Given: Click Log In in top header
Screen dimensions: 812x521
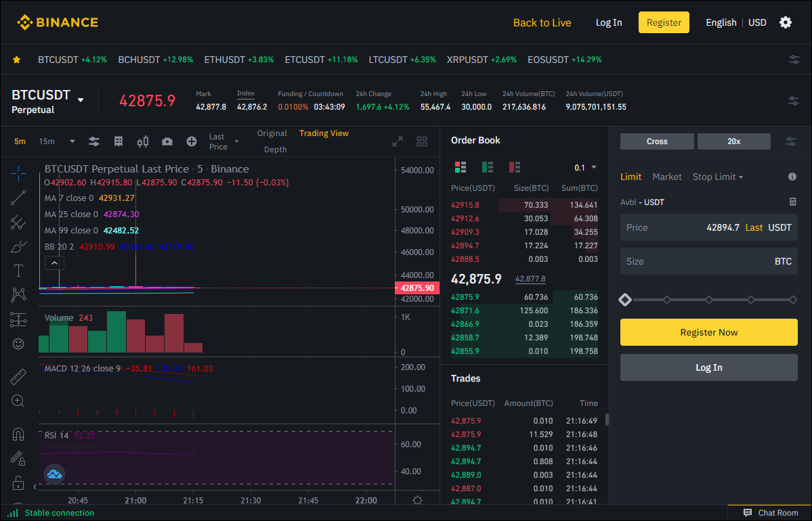Looking at the screenshot, I should (608, 22).
